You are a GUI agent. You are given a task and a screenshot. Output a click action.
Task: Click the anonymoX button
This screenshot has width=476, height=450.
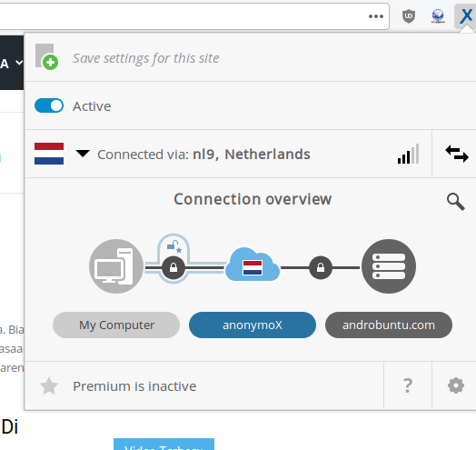tap(253, 325)
